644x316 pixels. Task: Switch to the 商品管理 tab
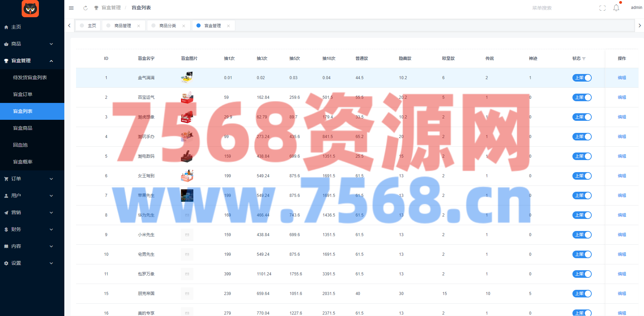122,26
